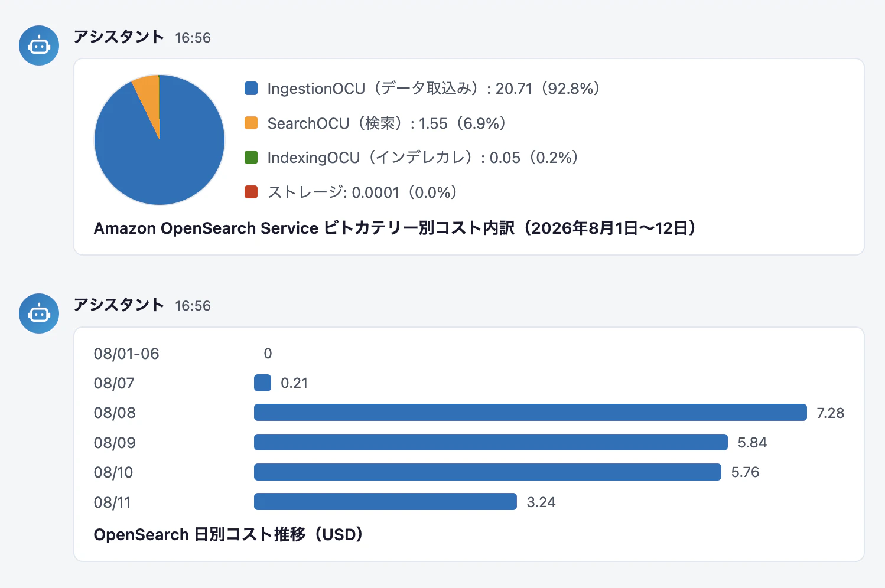Click the 08/01-06 row label
Viewport: 885px width, 588px height.
click(x=126, y=354)
